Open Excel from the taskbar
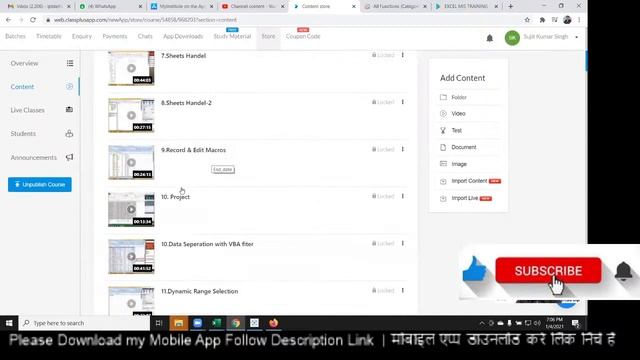 tap(216, 323)
